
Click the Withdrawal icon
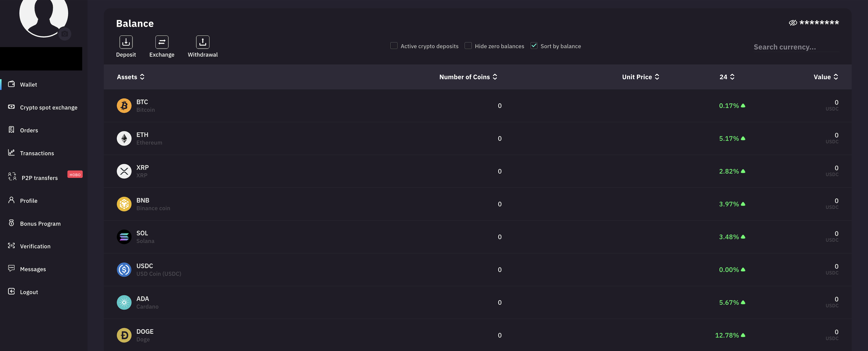click(203, 42)
